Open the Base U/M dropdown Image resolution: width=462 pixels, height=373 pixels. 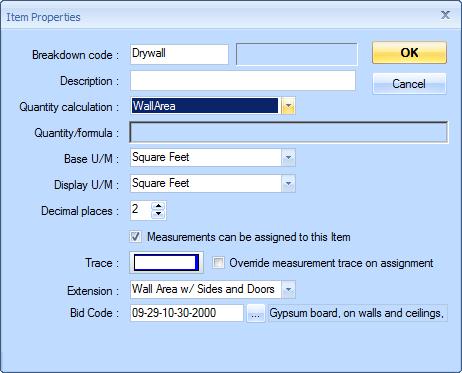point(288,157)
